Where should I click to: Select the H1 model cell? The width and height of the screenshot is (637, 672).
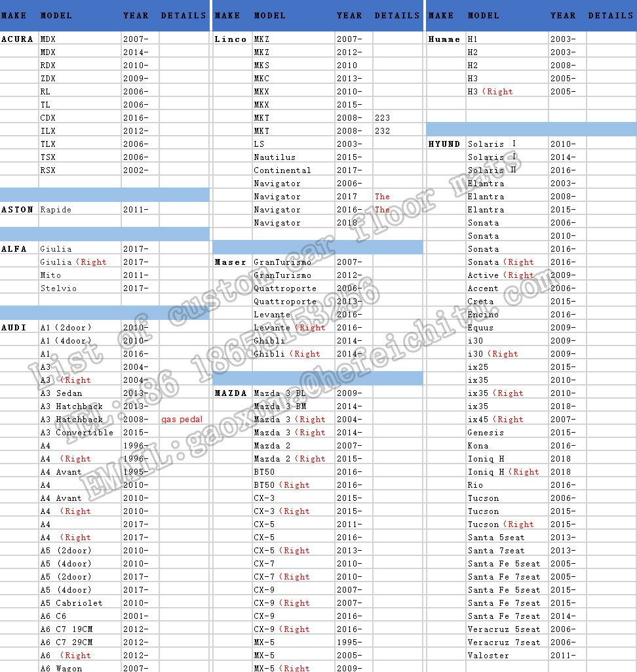[507, 39]
